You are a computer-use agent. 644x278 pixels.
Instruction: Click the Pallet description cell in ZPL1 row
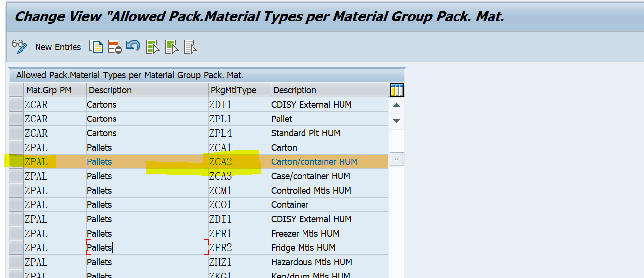click(x=330, y=119)
